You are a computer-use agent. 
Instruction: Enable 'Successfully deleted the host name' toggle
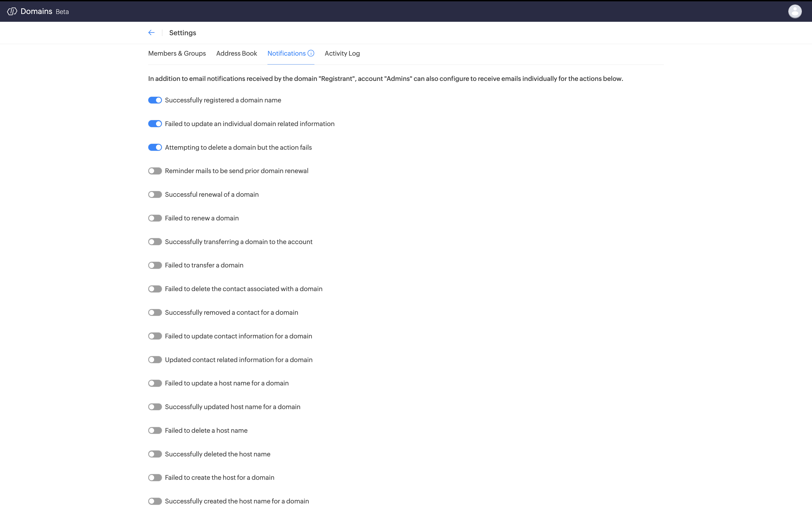coord(155,454)
